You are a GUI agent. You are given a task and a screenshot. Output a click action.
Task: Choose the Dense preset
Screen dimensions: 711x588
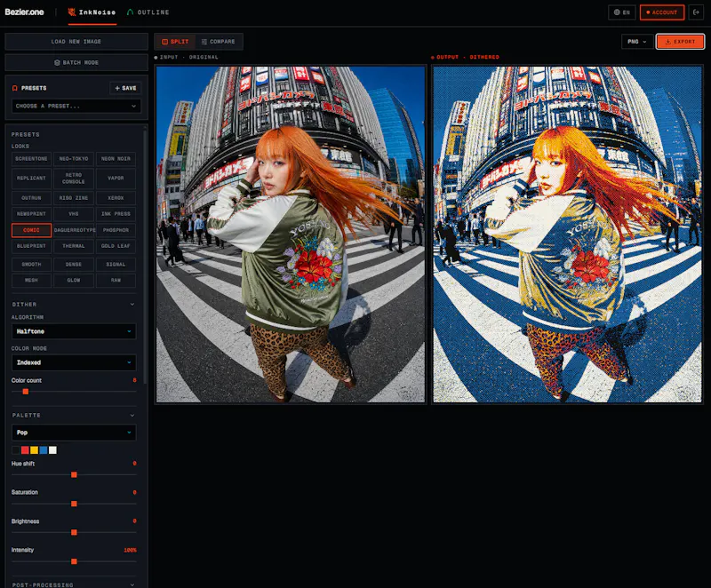(x=74, y=264)
